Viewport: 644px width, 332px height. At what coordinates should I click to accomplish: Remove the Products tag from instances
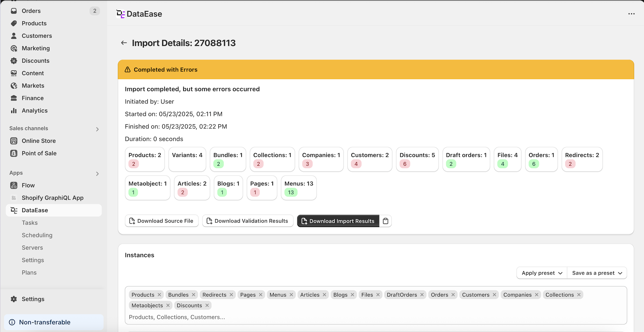pos(159,295)
